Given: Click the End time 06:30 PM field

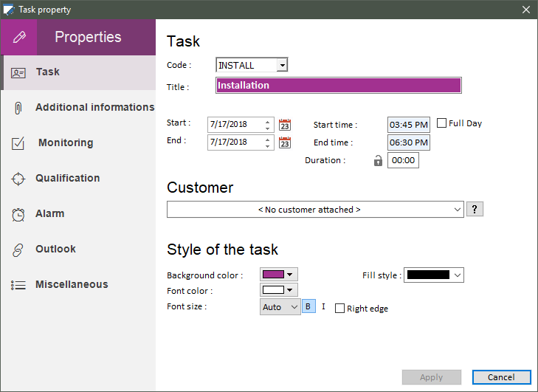Looking at the screenshot, I should tap(409, 142).
